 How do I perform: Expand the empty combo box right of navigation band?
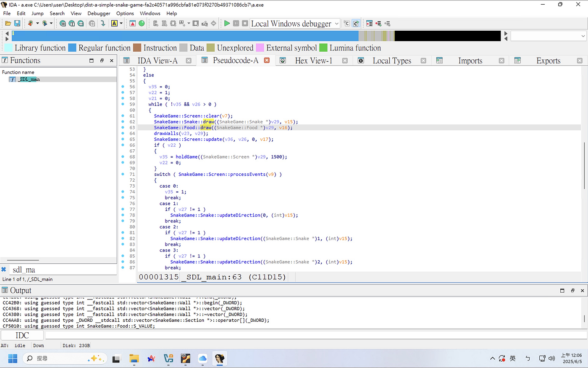(x=548, y=36)
